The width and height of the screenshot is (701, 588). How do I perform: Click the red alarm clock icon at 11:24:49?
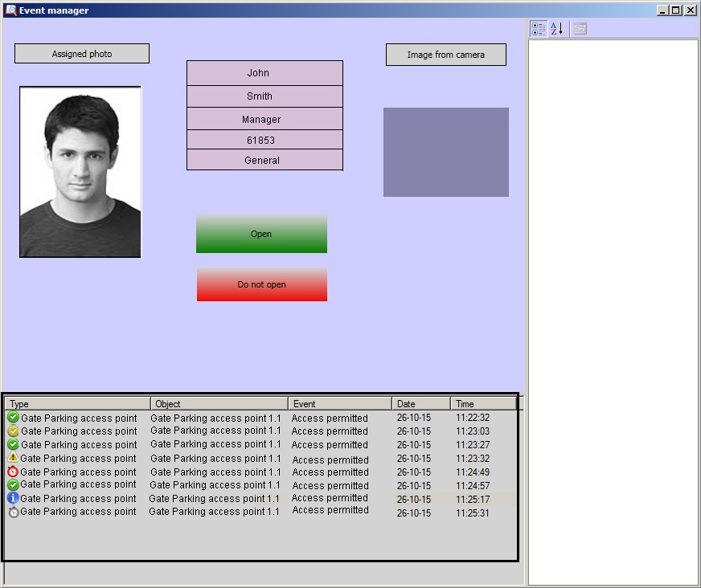[13, 472]
